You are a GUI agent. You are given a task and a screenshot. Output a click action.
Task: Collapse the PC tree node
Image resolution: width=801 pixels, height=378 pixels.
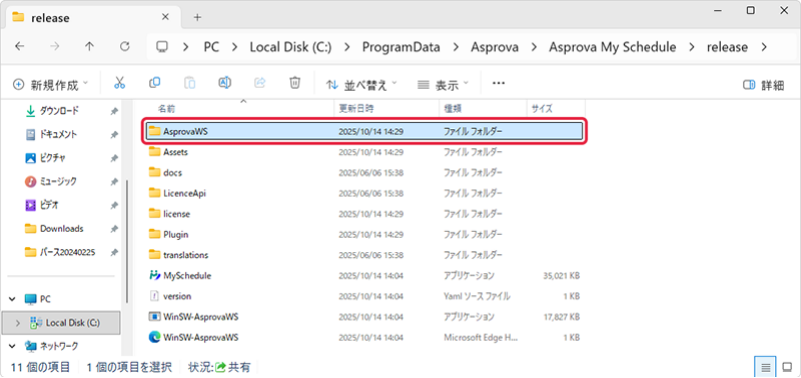click(13, 299)
